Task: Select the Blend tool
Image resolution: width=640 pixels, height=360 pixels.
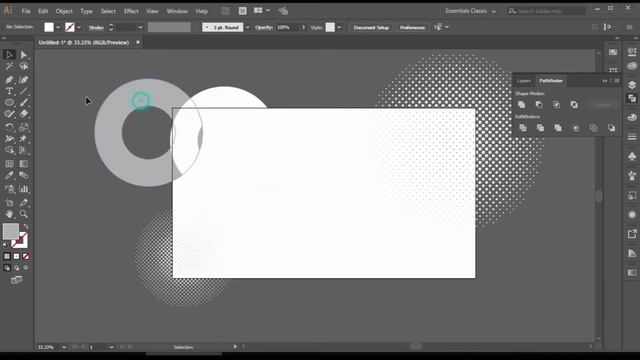Action: coord(24,176)
